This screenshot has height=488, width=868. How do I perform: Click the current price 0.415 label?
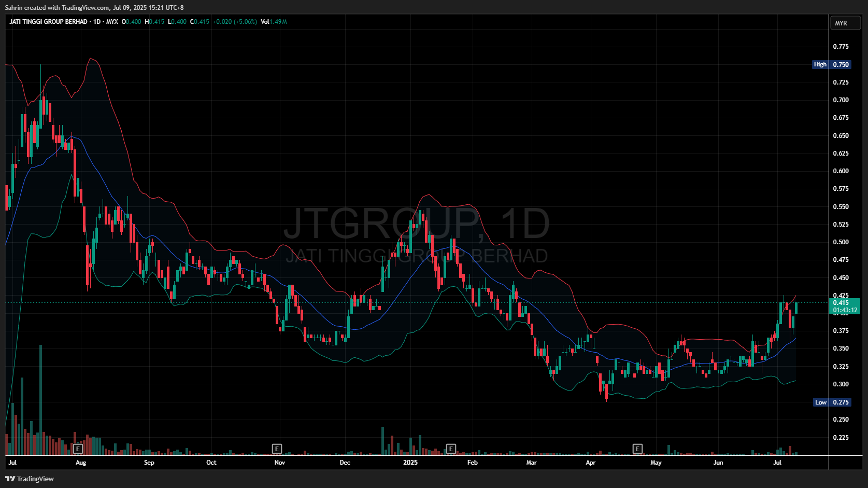click(x=845, y=306)
